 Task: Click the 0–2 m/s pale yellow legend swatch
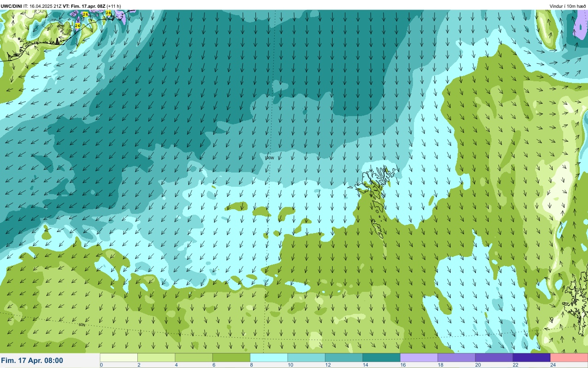coord(119,357)
